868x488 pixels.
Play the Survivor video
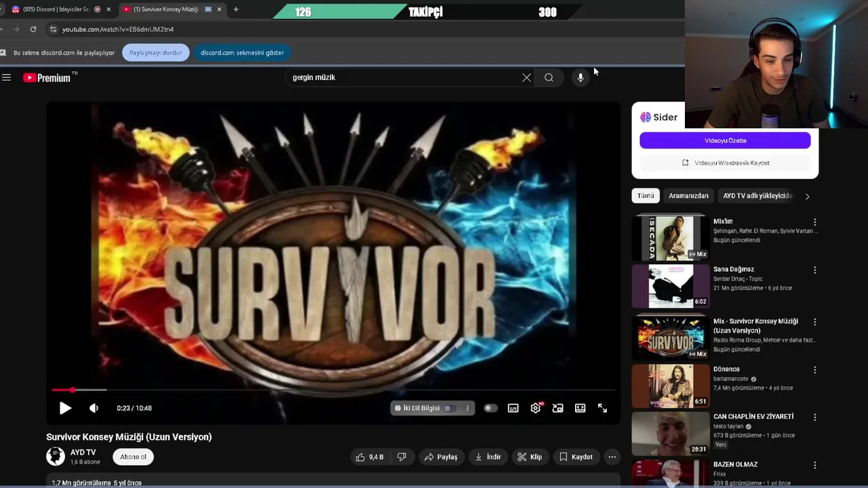click(65, 408)
